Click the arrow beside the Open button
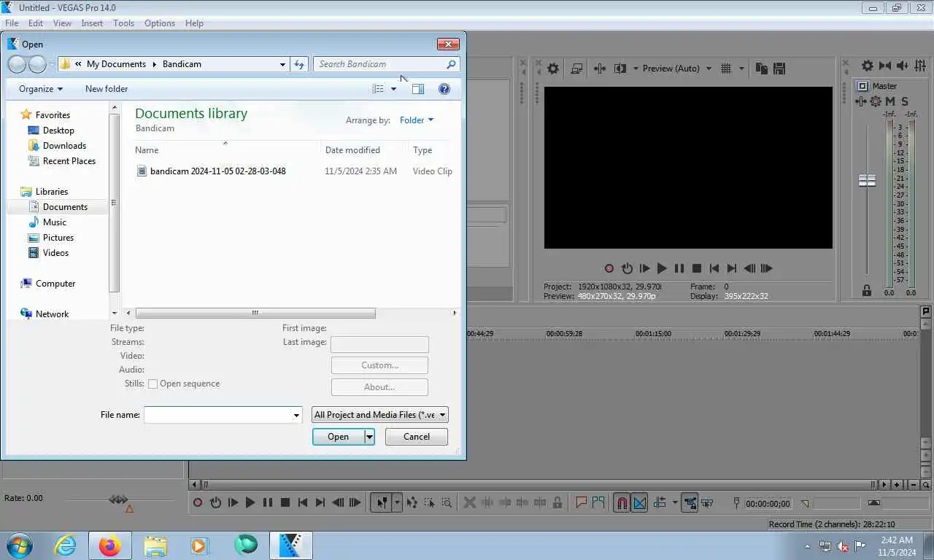The image size is (934, 560). [369, 437]
